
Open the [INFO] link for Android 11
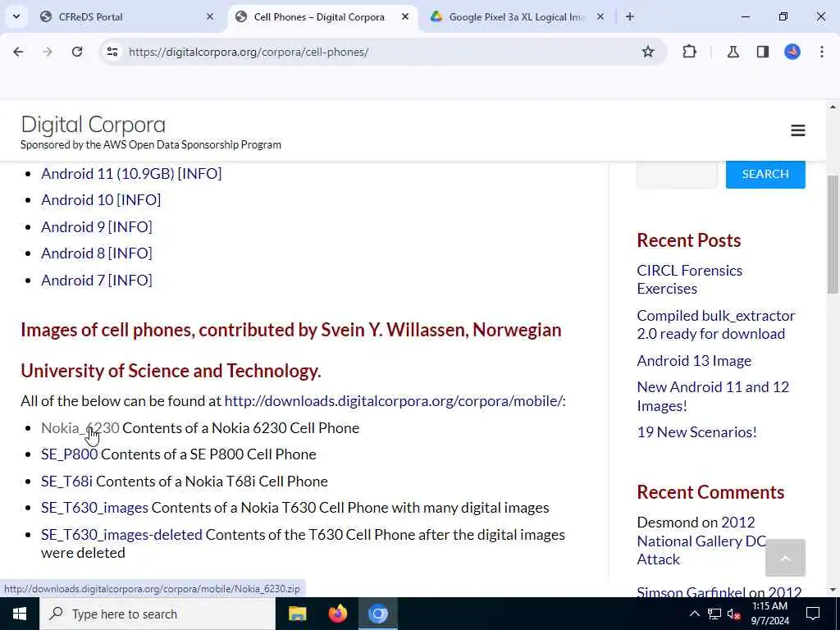click(x=199, y=174)
